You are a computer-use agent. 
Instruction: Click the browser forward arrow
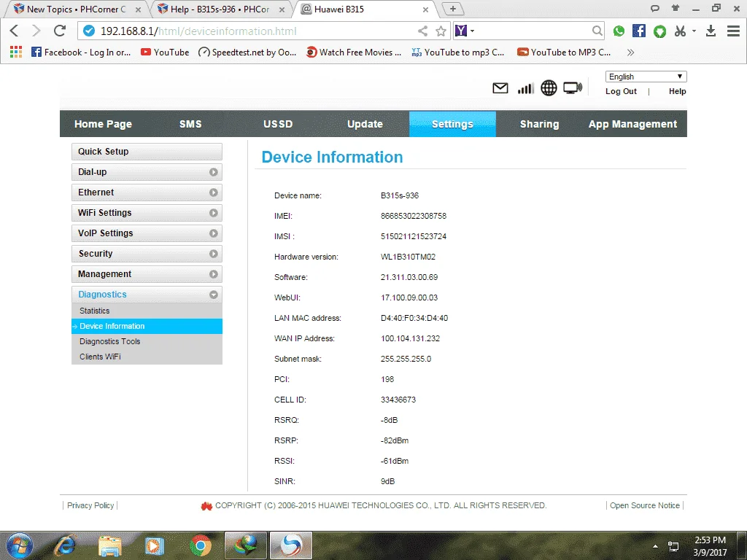(36, 31)
